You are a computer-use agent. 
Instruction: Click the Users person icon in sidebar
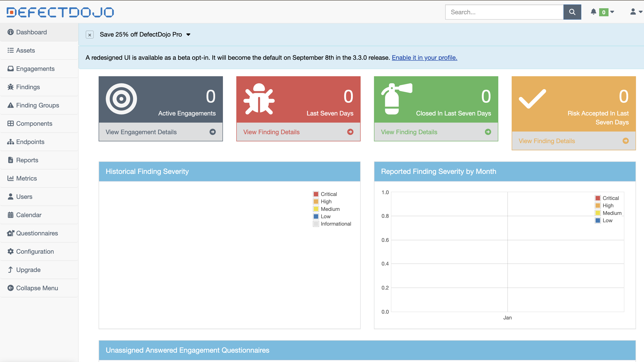point(10,196)
